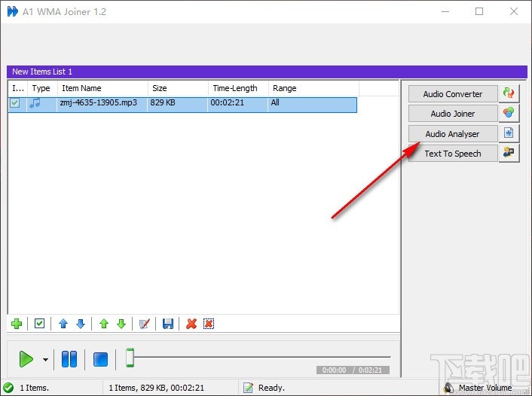This screenshot has height=396, width=532.
Task: Select the zmj-4635-13905.mp3 item name
Action: [99, 102]
